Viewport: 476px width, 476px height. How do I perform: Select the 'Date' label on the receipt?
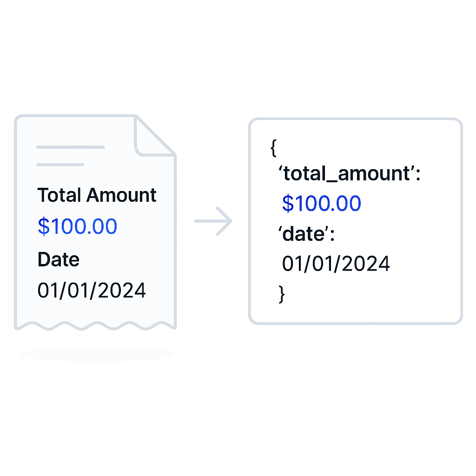click(x=58, y=259)
